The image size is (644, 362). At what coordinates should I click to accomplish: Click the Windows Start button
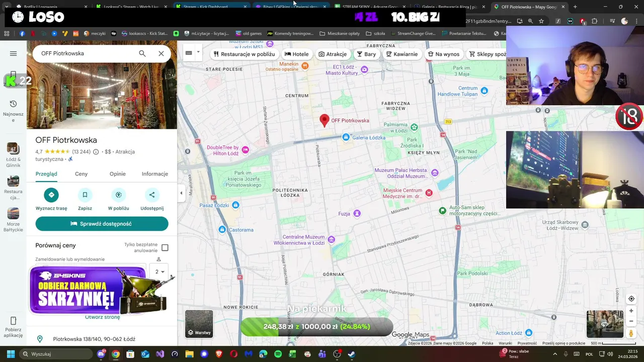[x=11, y=354]
